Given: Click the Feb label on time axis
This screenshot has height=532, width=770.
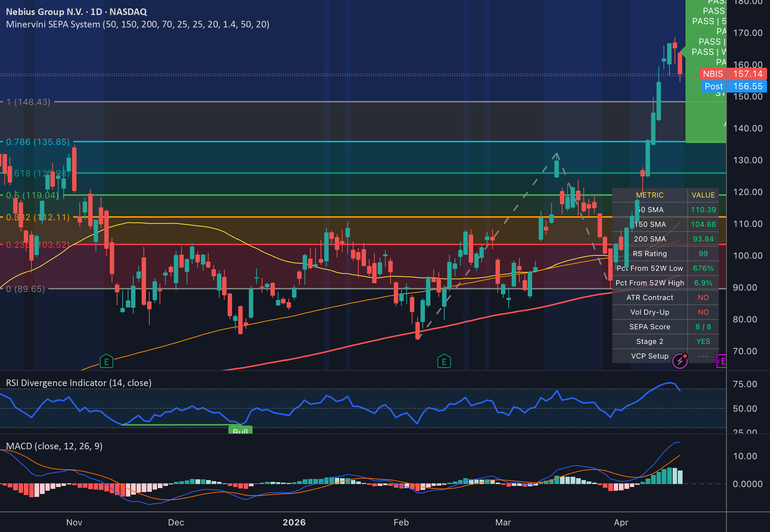Looking at the screenshot, I should (401, 522).
